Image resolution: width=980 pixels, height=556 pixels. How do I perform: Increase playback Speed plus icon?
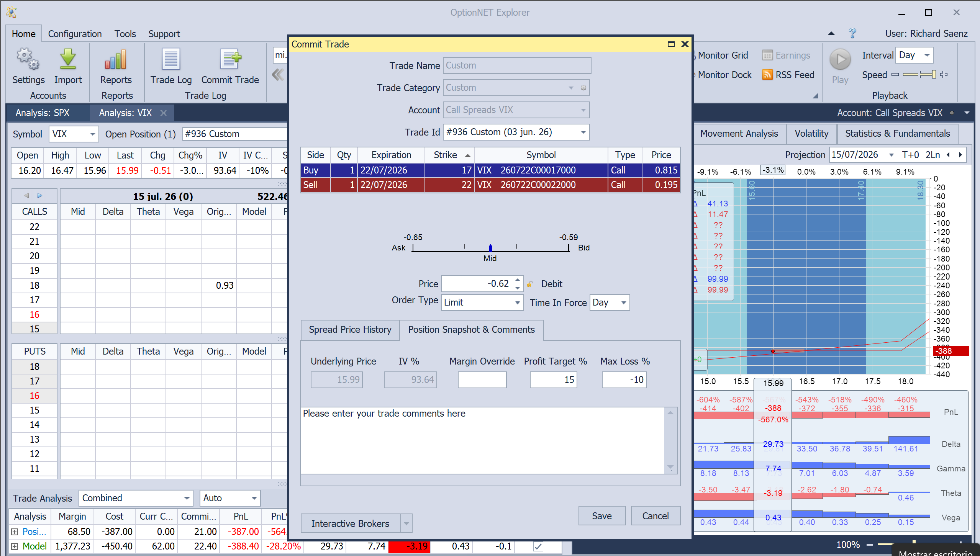click(944, 75)
